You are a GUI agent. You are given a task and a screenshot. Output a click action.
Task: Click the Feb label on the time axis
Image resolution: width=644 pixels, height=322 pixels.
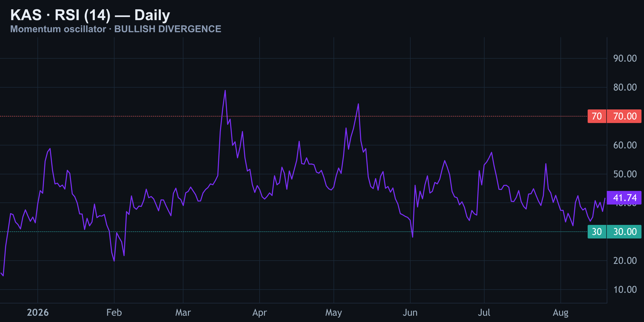point(114,312)
